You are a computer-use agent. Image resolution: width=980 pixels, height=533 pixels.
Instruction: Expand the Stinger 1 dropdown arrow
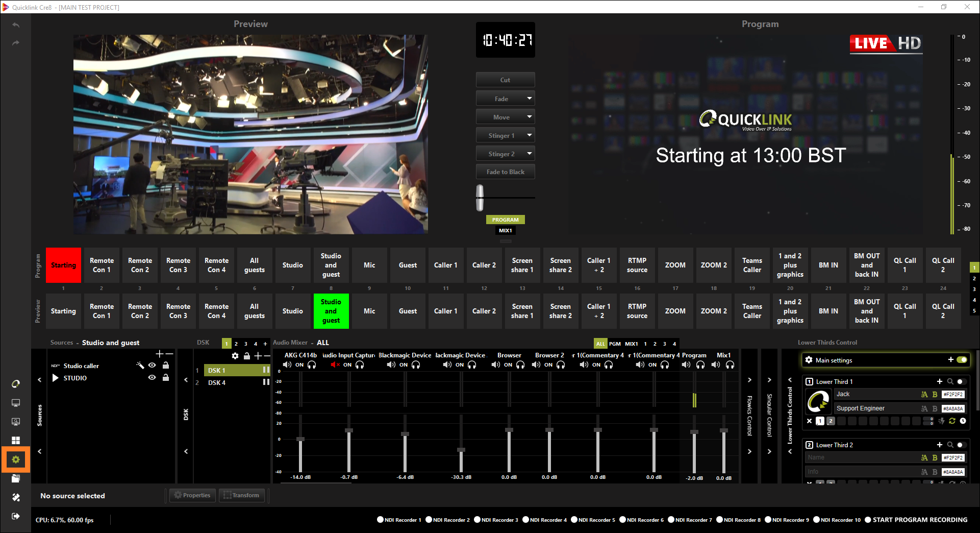[529, 135]
